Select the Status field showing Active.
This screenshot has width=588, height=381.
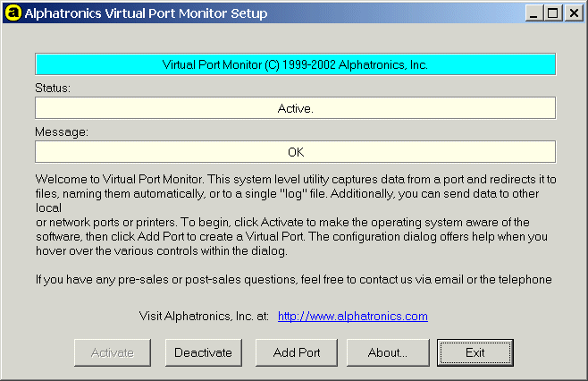point(295,108)
